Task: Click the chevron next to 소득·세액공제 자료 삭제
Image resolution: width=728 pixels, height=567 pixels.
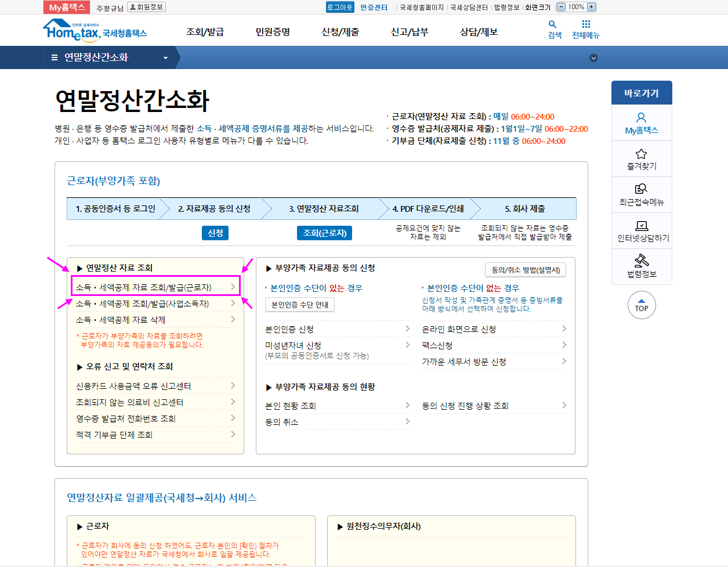Action: pos(233,319)
